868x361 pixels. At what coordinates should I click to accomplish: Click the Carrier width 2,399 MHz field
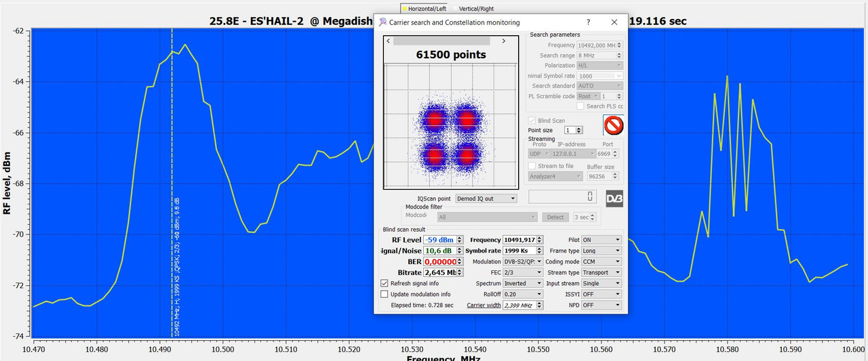[523, 305]
